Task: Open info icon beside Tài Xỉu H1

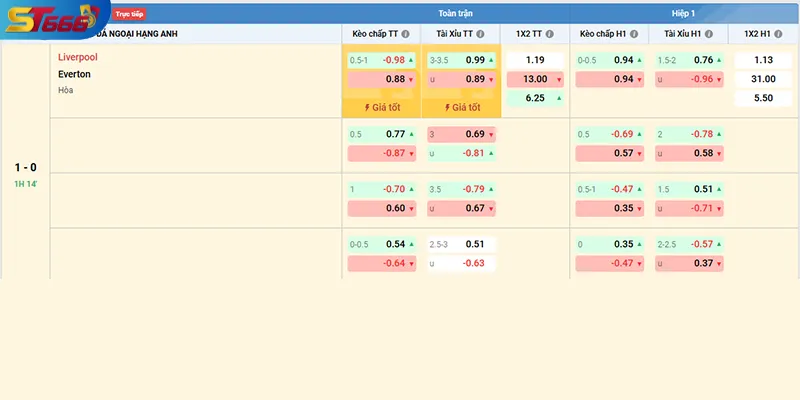Action: [715, 34]
